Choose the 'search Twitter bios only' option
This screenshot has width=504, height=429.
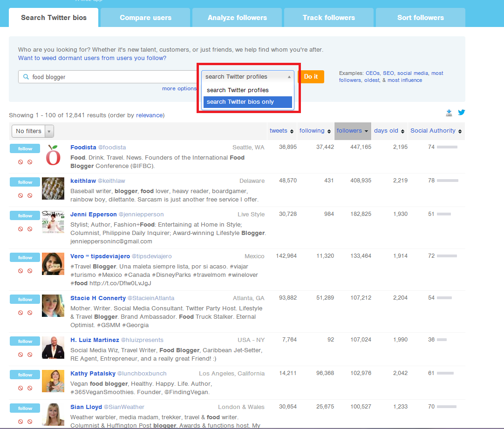(247, 102)
